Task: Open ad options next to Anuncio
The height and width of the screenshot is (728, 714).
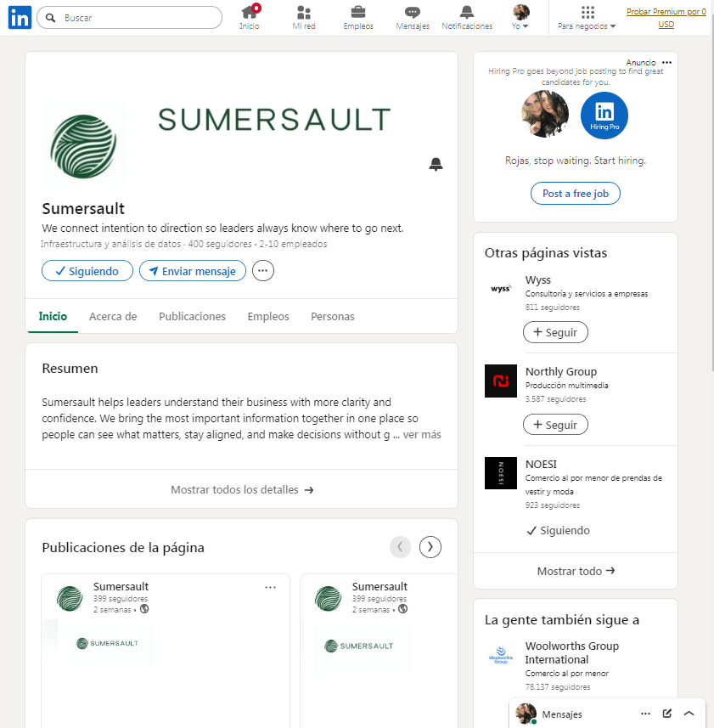Action: click(666, 62)
